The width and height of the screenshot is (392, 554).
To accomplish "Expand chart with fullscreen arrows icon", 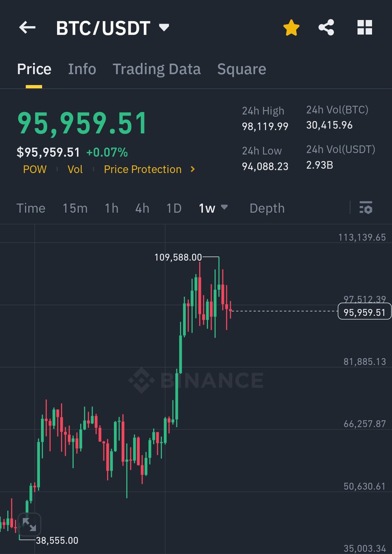I will tap(29, 525).
